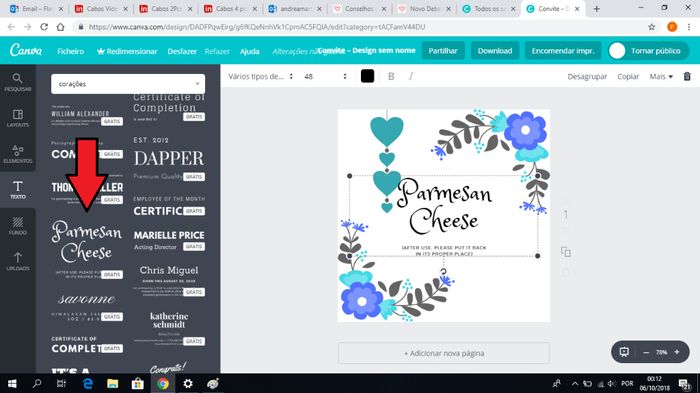
Task: Open the Uploads sidebar tab
Action: [x=17, y=261]
